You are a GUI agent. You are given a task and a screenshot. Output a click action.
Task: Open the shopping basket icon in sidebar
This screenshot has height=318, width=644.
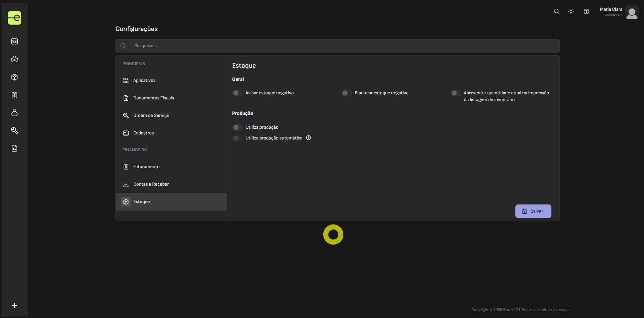pyautogui.click(x=14, y=59)
